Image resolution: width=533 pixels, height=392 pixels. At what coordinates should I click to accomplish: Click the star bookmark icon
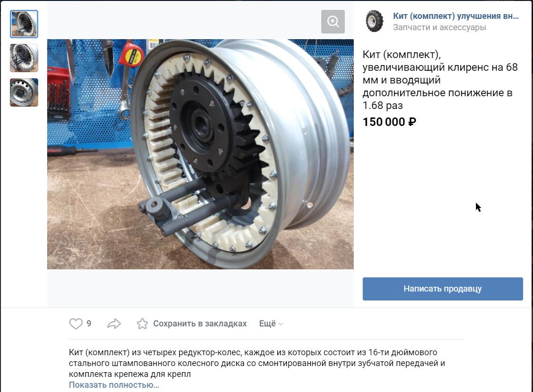(142, 324)
